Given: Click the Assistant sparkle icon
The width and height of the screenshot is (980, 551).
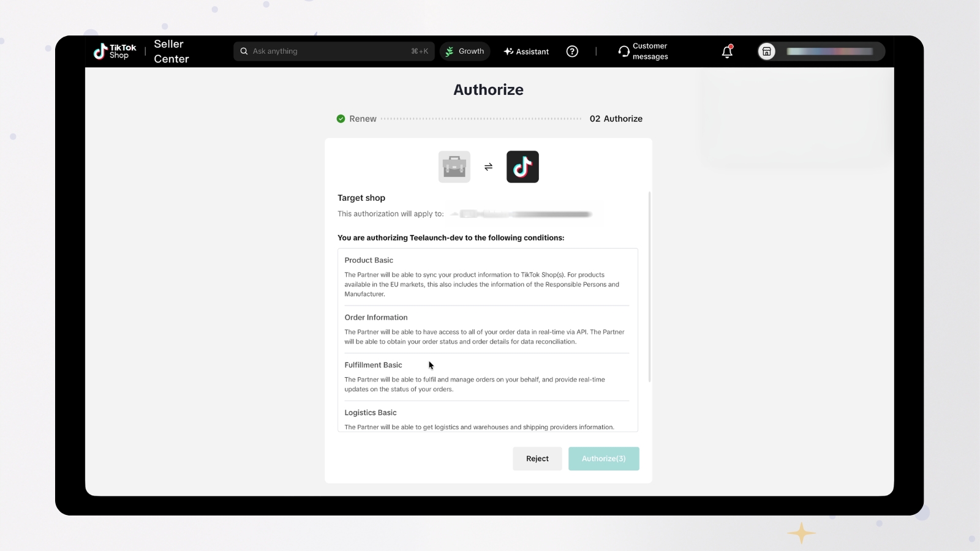Looking at the screenshot, I should [508, 51].
